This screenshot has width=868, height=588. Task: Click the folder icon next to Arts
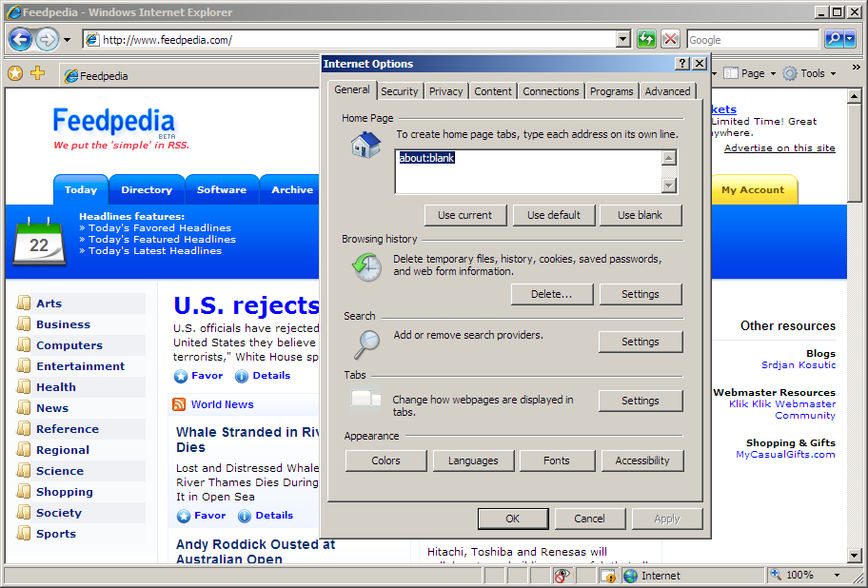[24, 304]
